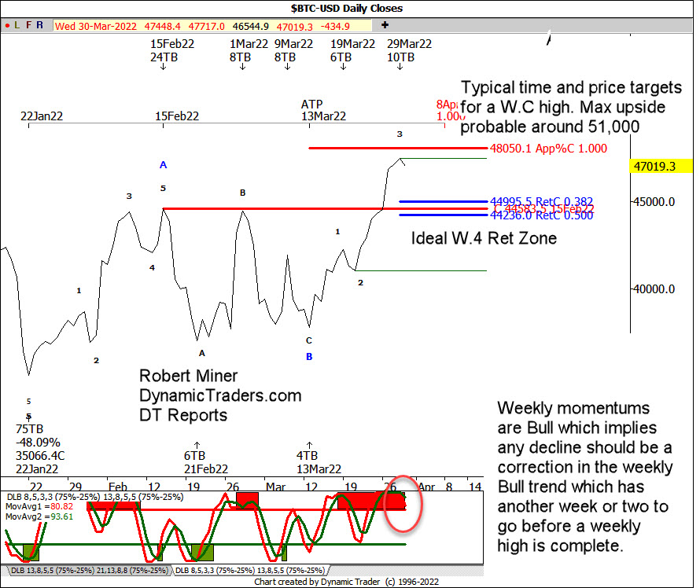Click the green L letter in the data bar
This screenshot has height=588, width=700.
coord(17,25)
